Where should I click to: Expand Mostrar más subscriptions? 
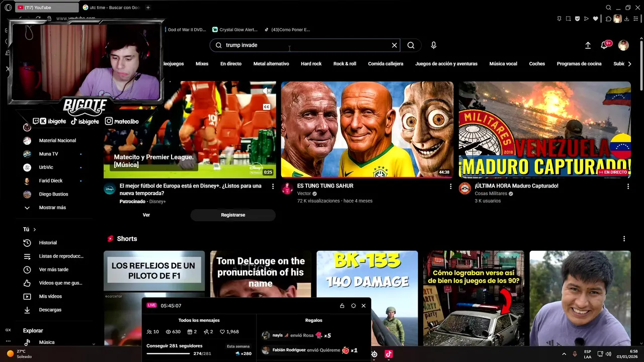pyautogui.click(x=45, y=208)
